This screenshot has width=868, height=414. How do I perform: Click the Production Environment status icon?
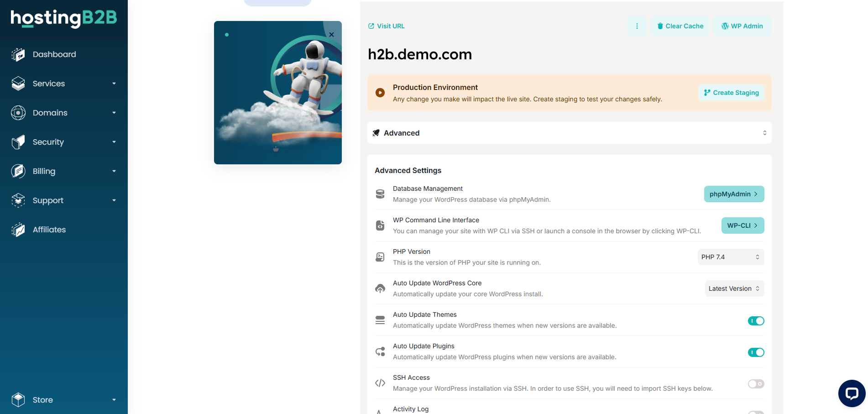coord(380,93)
